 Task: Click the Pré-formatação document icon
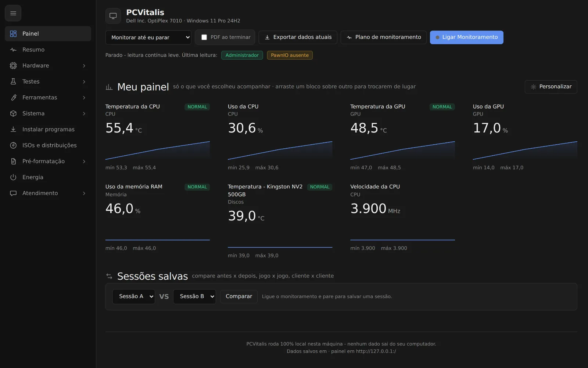coord(13,161)
